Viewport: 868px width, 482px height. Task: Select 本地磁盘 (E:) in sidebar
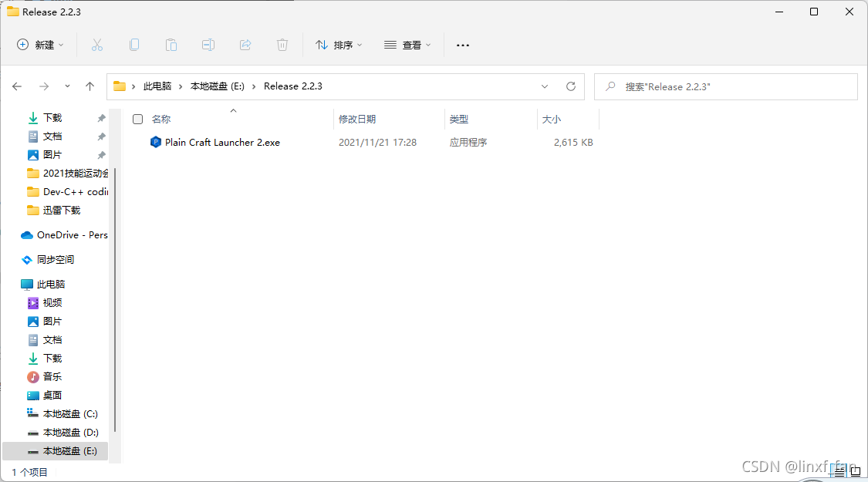pos(56,451)
